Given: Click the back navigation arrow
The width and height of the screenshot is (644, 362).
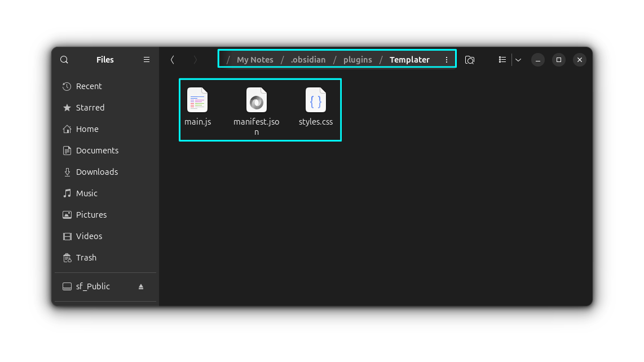Looking at the screenshot, I should 172,59.
